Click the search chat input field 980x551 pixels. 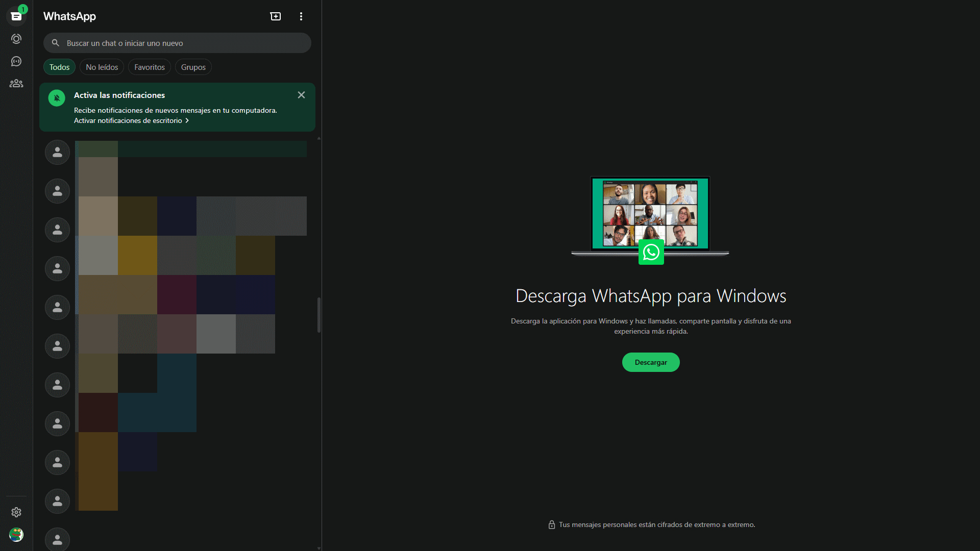click(177, 43)
